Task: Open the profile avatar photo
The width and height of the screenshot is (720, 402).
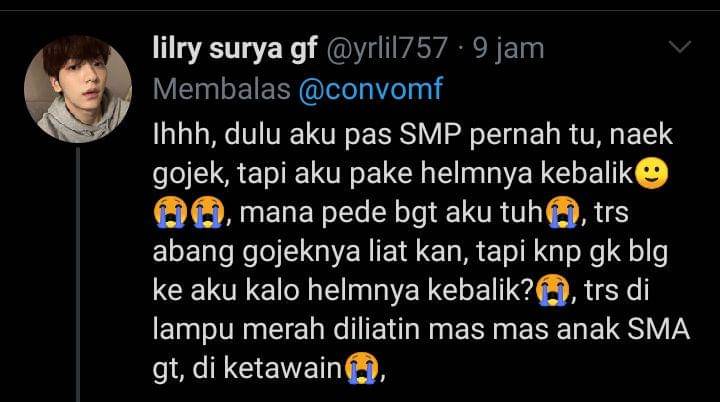Action: point(78,89)
